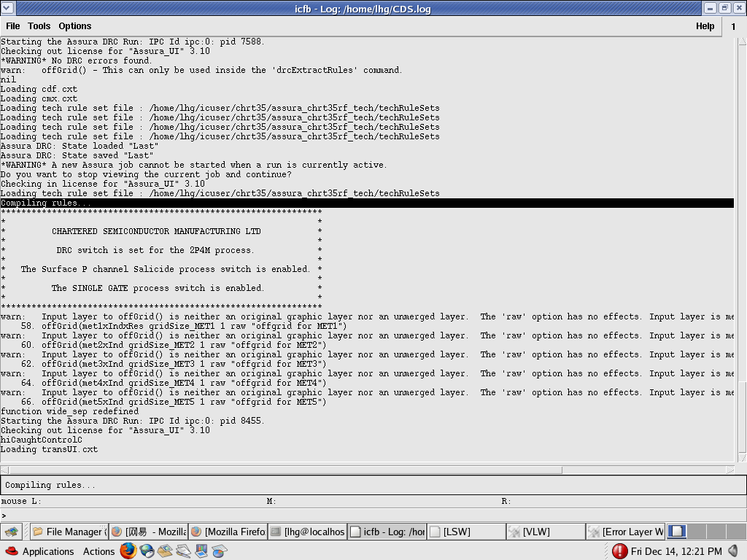The image size is (747, 560).
Task: Switch to the 网易 Mozilla taskbar window
Action: pyautogui.click(x=149, y=532)
